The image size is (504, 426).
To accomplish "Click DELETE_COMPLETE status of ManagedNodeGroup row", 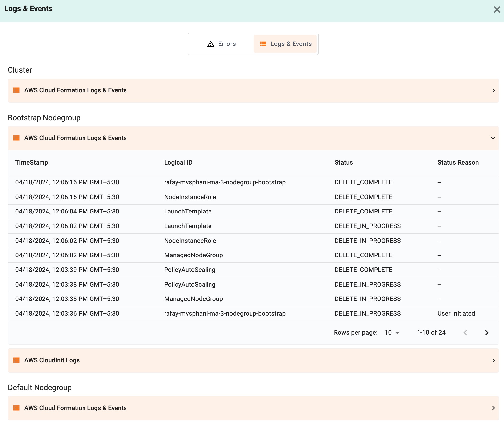I will point(363,255).
